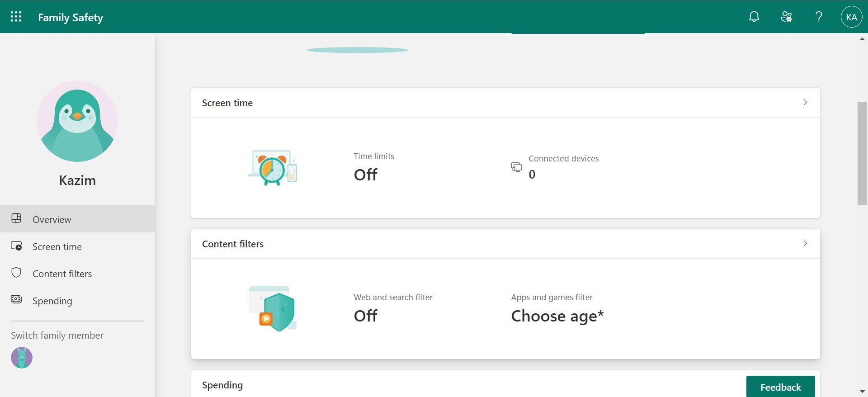Click the shield Content filters illustration
This screenshot has height=397, width=868.
coord(273,309)
